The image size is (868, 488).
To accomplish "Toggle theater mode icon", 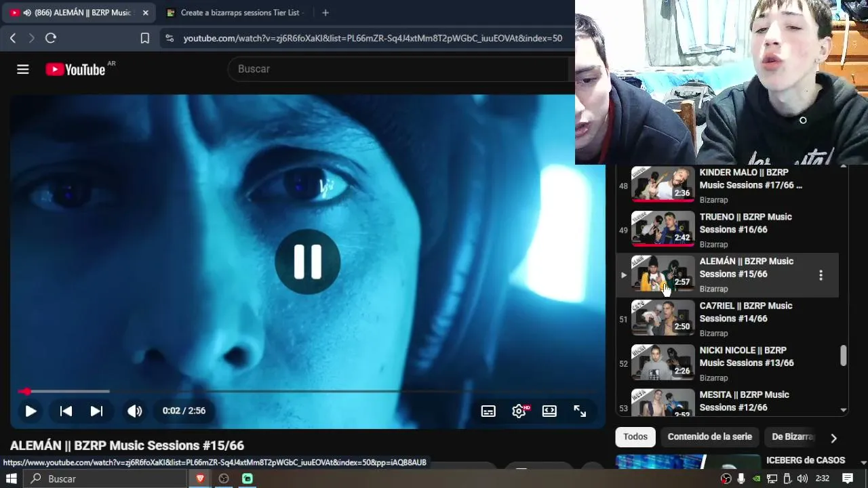I will point(549,411).
